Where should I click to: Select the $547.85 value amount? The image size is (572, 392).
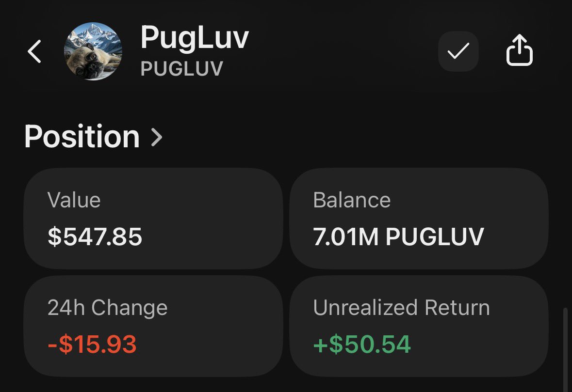tap(95, 237)
